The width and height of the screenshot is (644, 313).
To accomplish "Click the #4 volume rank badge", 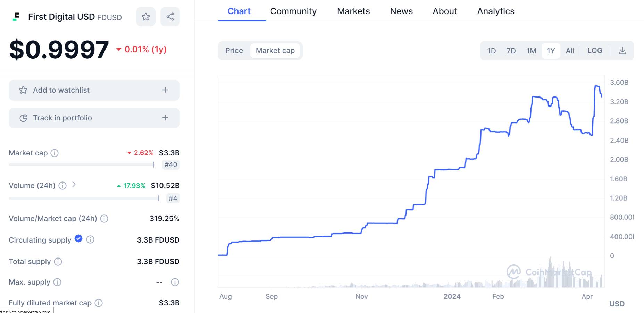I will [173, 198].
